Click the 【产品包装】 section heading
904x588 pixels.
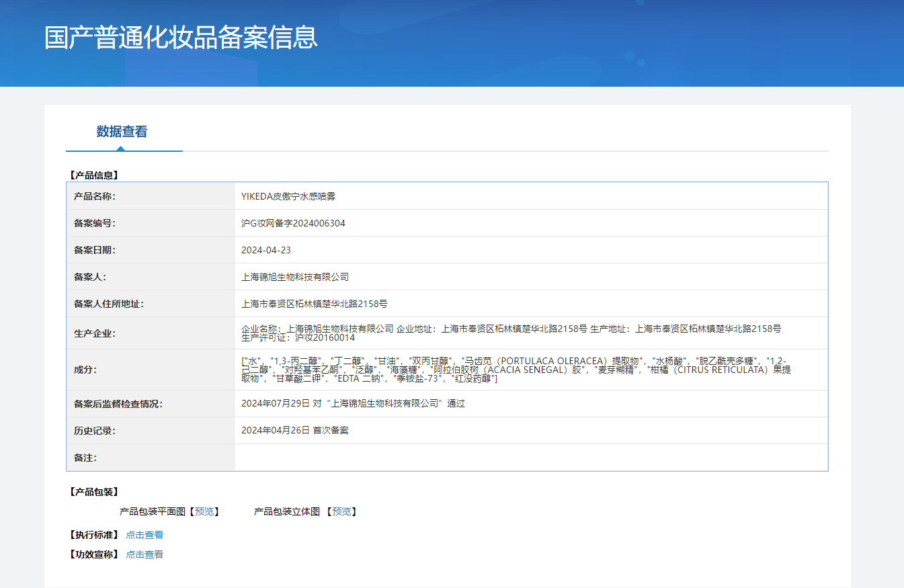[x=93, y=492]
